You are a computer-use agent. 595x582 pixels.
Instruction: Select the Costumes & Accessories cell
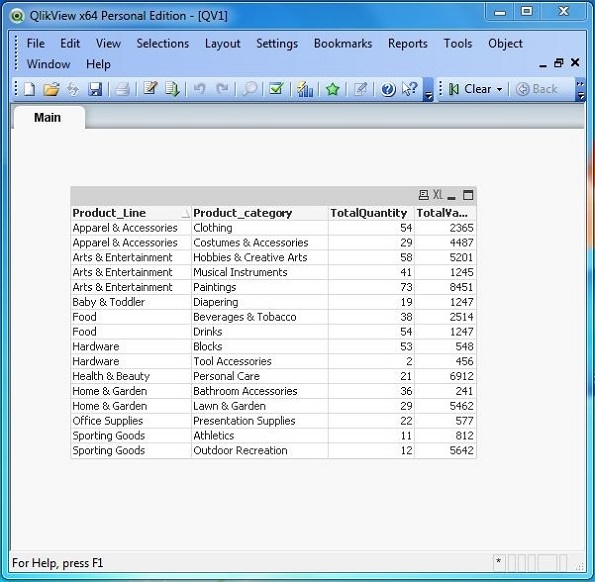(260, 243)
